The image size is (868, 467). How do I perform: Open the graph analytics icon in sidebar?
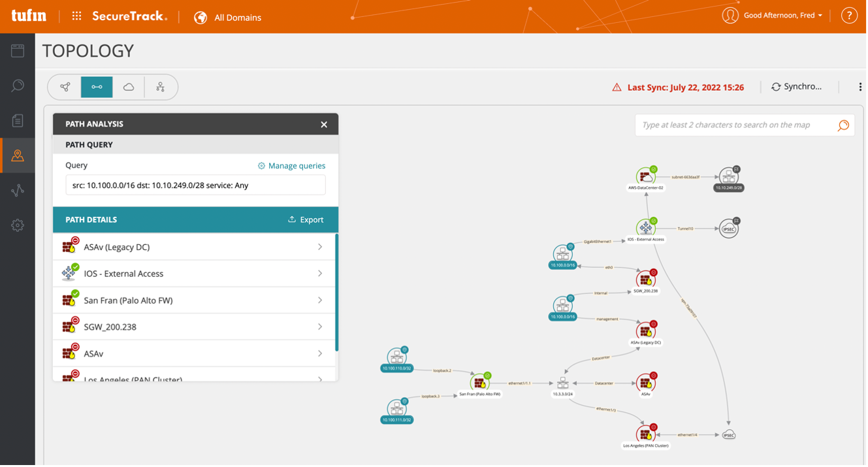(18, 190)
